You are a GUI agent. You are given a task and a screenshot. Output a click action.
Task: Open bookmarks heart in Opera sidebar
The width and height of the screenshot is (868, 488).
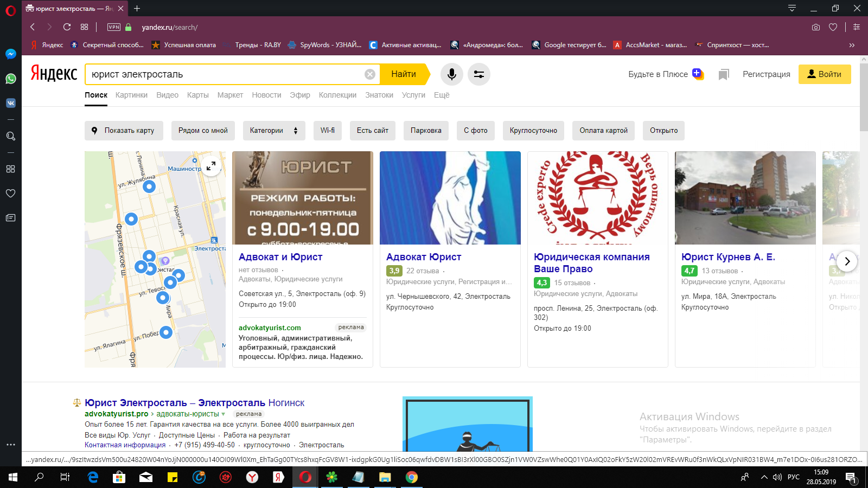(x=11, y=193)
